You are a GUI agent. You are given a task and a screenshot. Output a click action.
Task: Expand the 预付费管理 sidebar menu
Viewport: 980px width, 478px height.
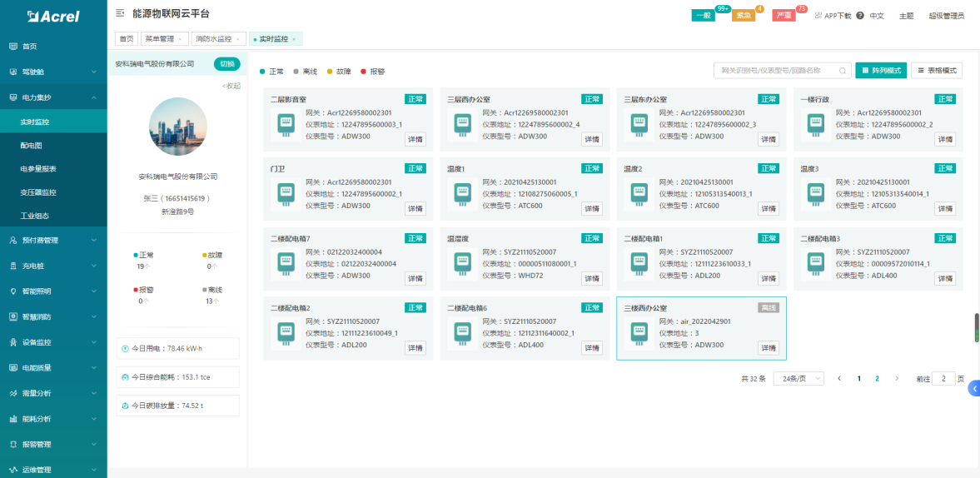point(53,241)
